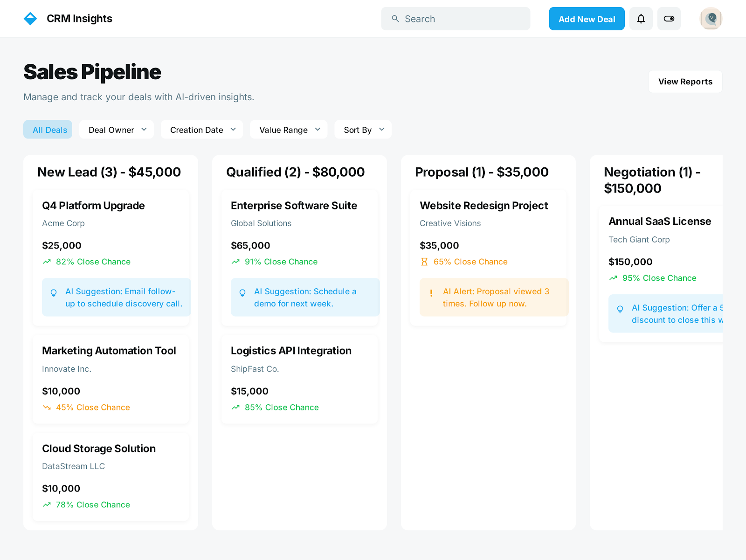Screen dimensions: 746x560
Task: Open the Sort By dropdown
Action: 363,130
